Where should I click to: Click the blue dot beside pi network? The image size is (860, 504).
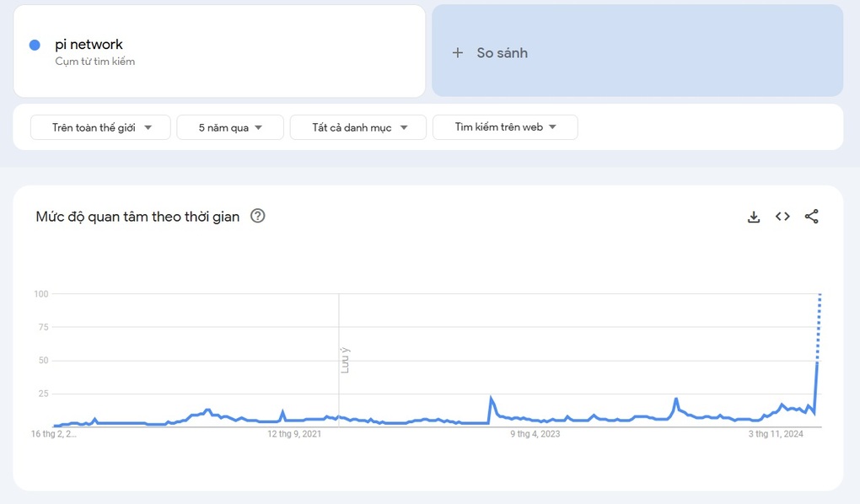click(35, 45)
